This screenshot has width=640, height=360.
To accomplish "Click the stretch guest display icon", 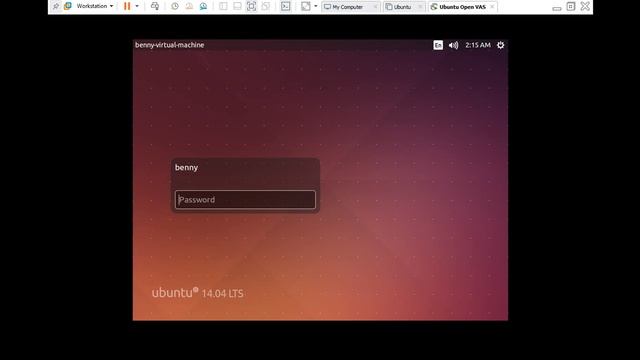I will pos(305,6).
